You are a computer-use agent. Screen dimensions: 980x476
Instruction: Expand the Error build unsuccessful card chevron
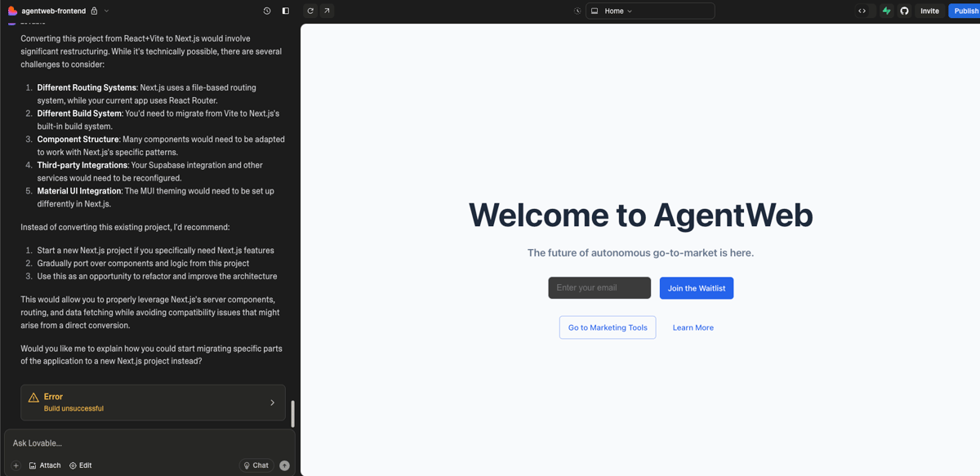pos(273,403)
